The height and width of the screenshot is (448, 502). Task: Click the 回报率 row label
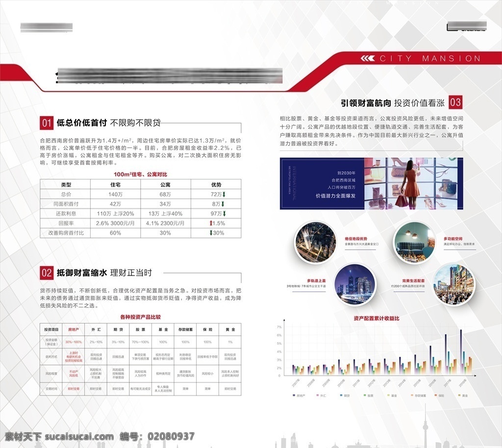coord(66,223)
